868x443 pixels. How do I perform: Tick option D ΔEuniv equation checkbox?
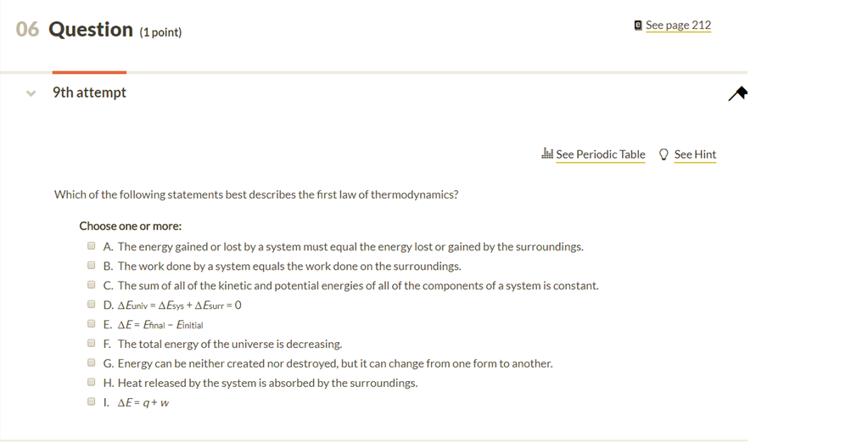click(92, 304)
